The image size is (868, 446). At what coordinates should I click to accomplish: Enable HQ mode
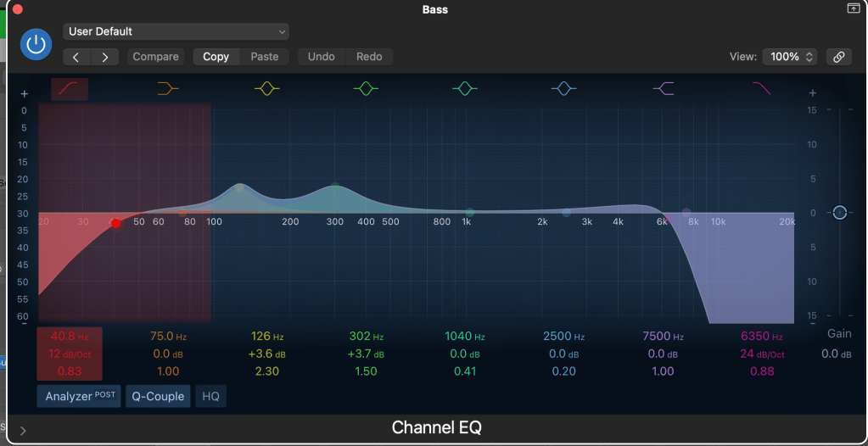click(x=210, y=396)
